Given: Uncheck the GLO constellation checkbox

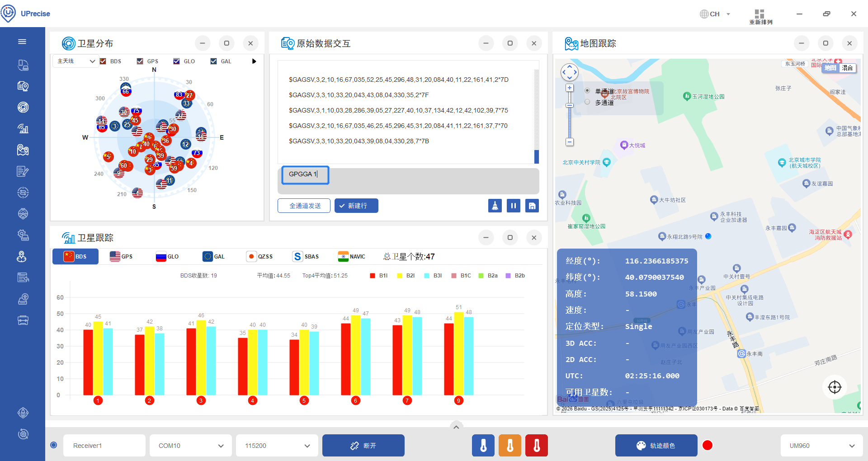Looking at the screenshot, I should [x=177, y=61].
